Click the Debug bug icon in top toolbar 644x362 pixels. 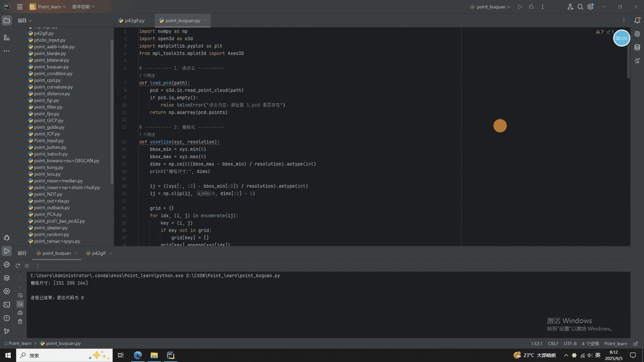531,7
